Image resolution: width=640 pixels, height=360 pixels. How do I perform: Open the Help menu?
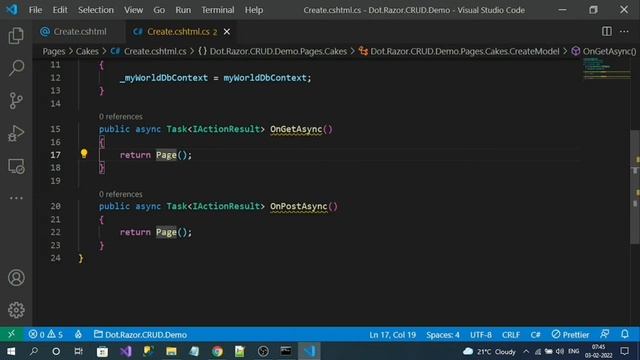click(x=254, y=10)
